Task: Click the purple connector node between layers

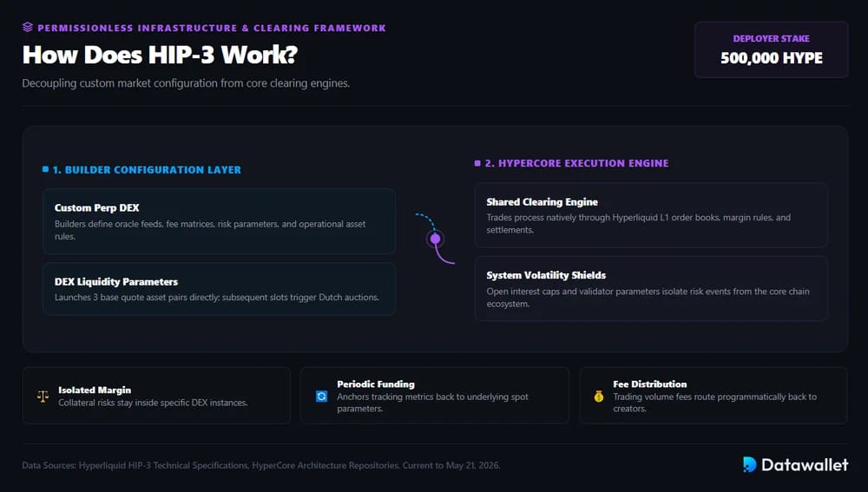Action: point(435,239)
